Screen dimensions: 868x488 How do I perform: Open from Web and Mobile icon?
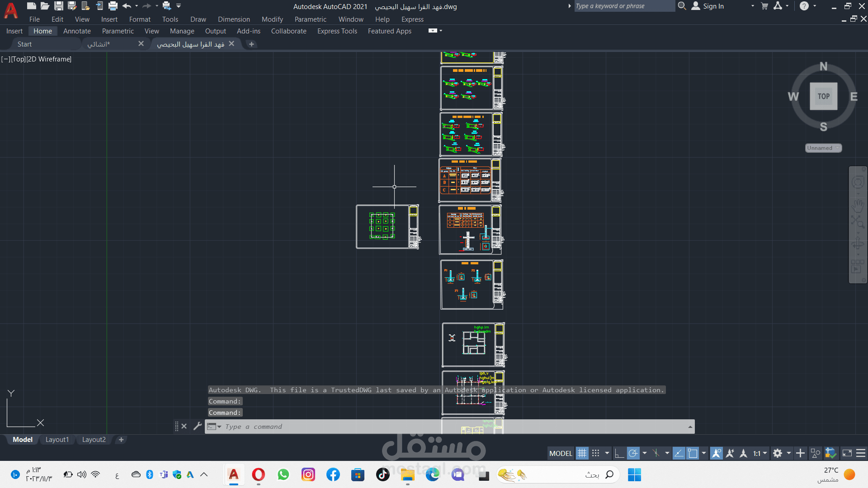point(85,6)
